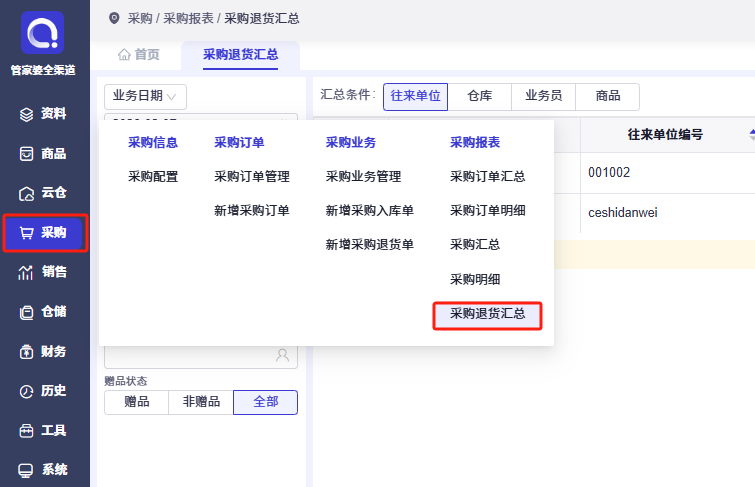Screen dimensions: 755x487
Task: Open 采购业务管理 menu entry
Action: click(x=364, y=176)
